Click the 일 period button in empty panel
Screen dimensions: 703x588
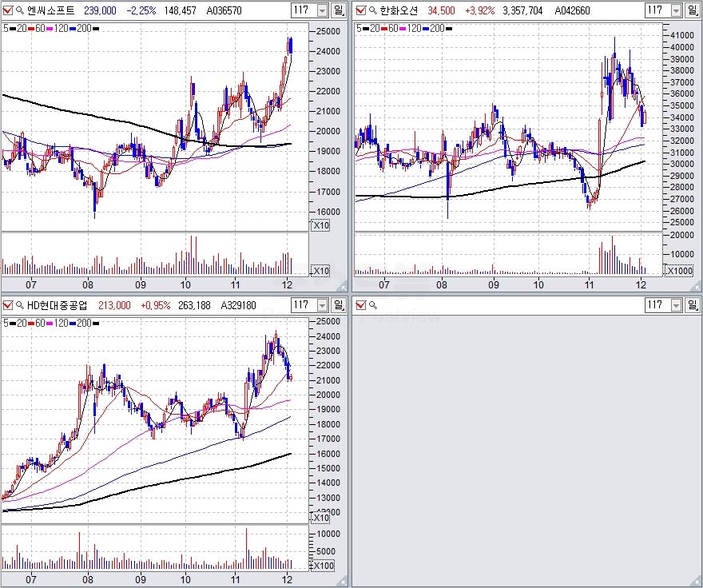695,305
